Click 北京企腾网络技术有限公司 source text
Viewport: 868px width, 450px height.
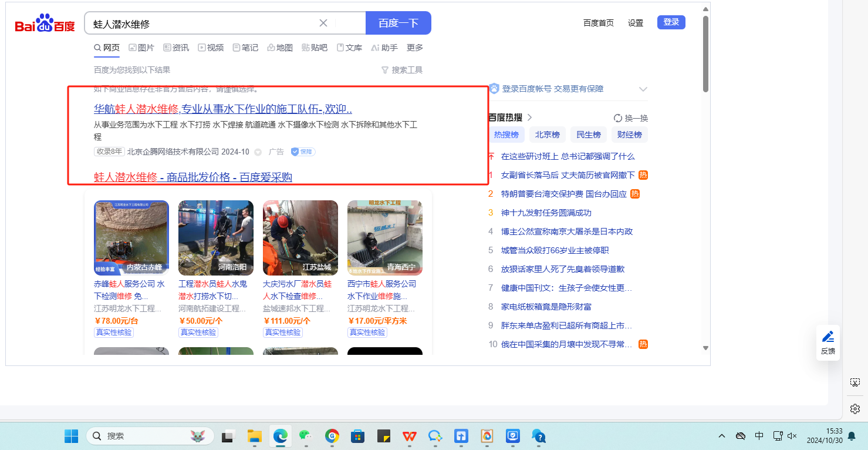click(173, 152)
